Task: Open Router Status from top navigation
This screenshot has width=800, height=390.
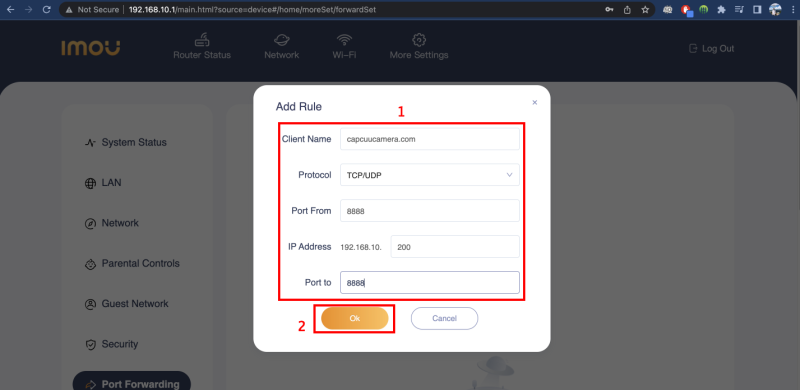Action: tap(202, 46)
